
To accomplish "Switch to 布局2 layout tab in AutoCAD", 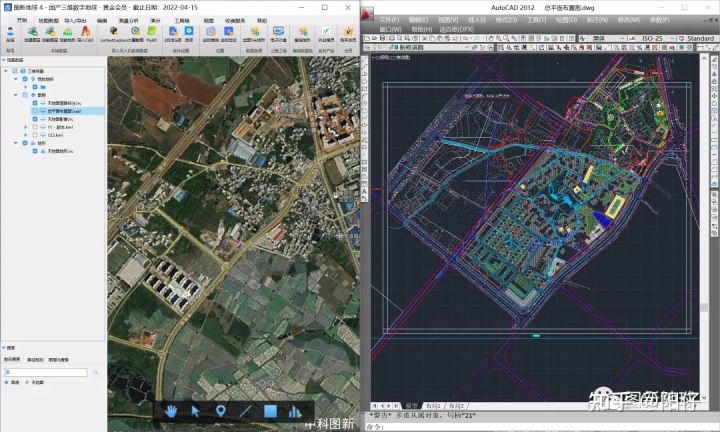I will click(x=456, y=405).
